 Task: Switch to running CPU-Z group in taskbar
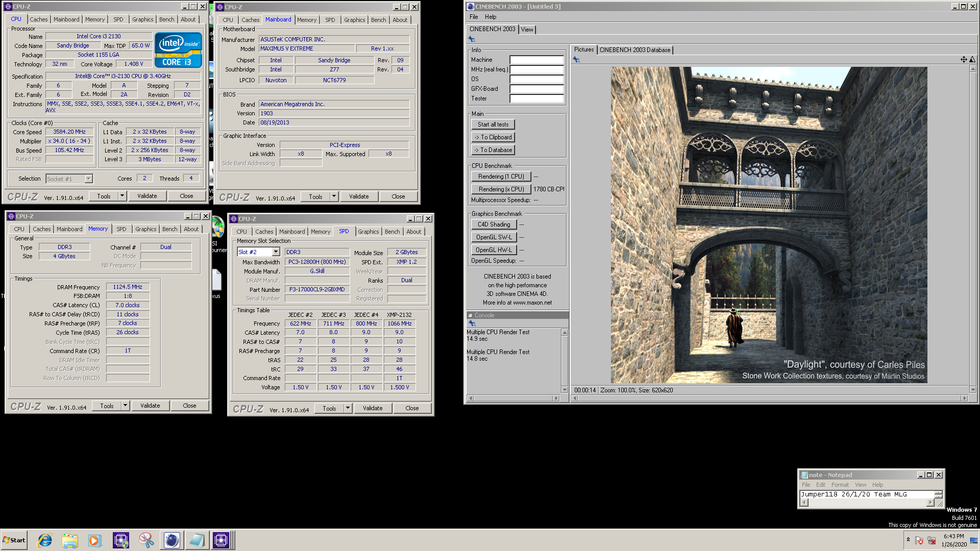tap(222, 540)
